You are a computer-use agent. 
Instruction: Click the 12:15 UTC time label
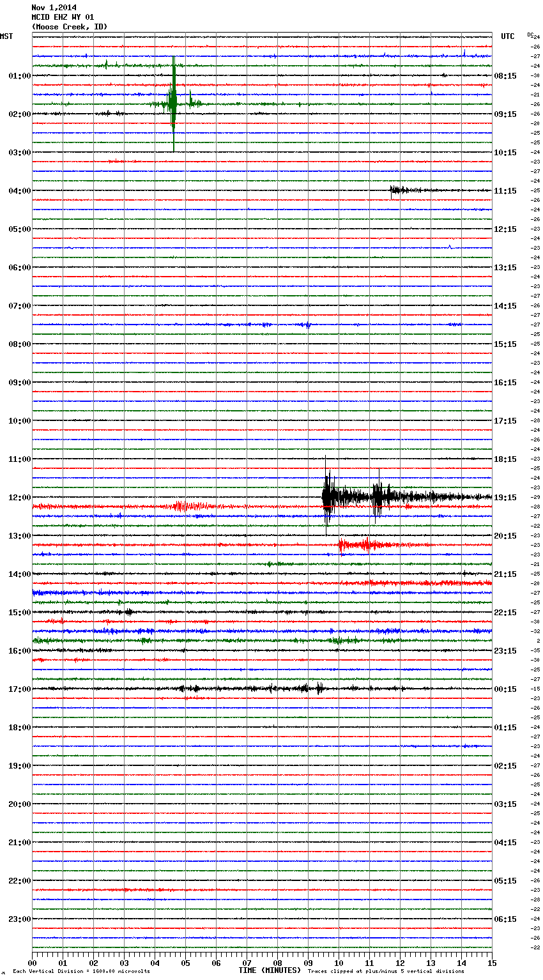[x=505, y=229]
